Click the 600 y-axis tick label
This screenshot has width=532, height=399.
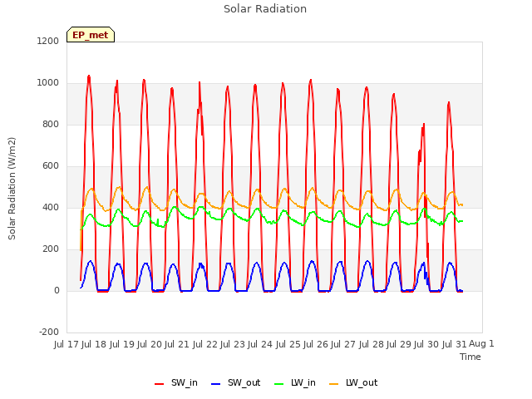51,166
